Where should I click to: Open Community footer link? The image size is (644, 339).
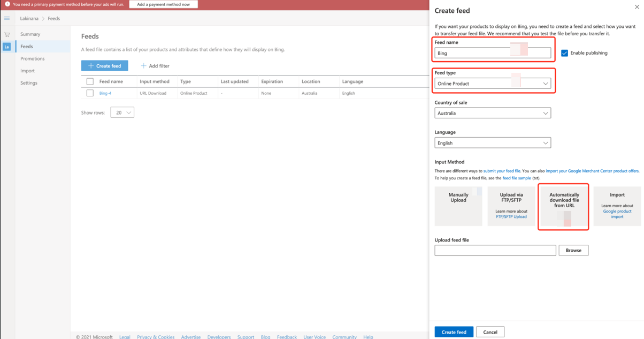point(344,337)
